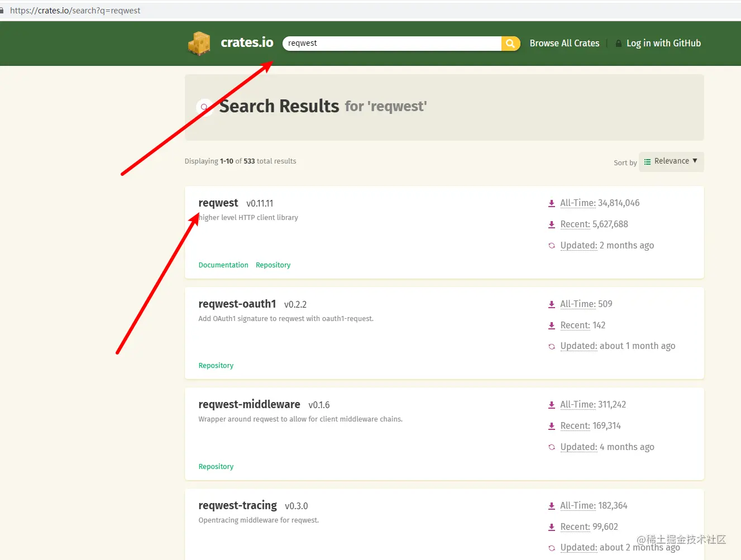Click 'Updated: 2 months ago' for reqwest
The image size is (741, 560).
click(607, 246)
